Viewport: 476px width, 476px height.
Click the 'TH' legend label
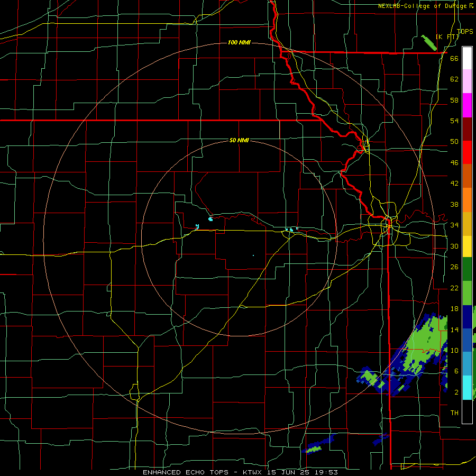click(x=454, y=413)
